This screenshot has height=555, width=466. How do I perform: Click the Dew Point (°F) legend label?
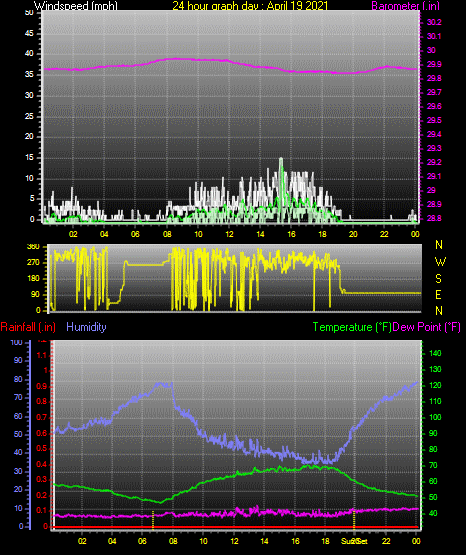coord(426,327)
